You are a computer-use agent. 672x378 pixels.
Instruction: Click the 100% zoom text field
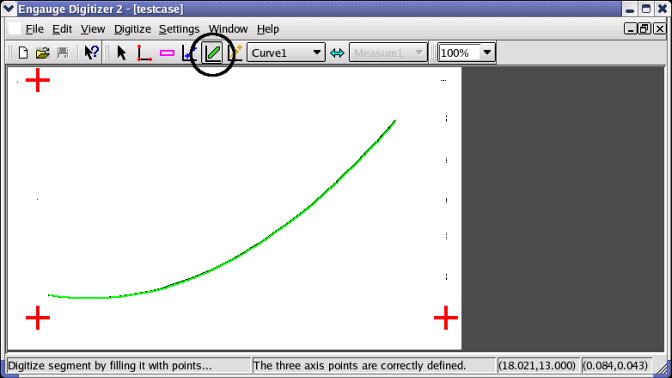click(x=459, y=53)
